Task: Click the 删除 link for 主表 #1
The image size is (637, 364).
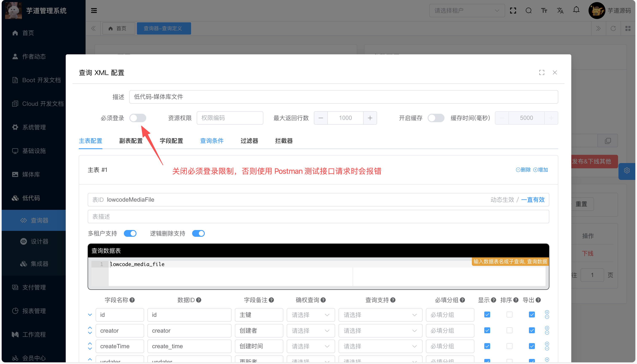Action: [x=523, y=170]
